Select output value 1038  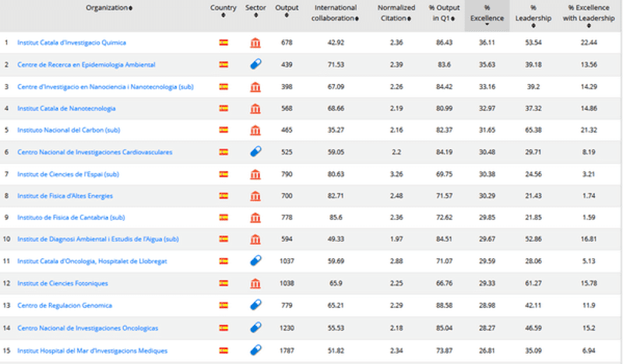tap(287, 283)
